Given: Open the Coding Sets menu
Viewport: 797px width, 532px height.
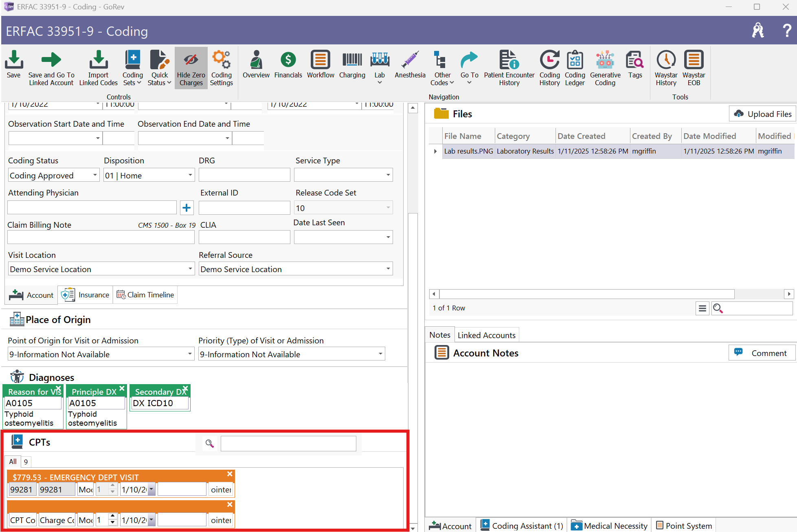Looking at the screenshot, I should pyautogui.click(x=132, y=67).
